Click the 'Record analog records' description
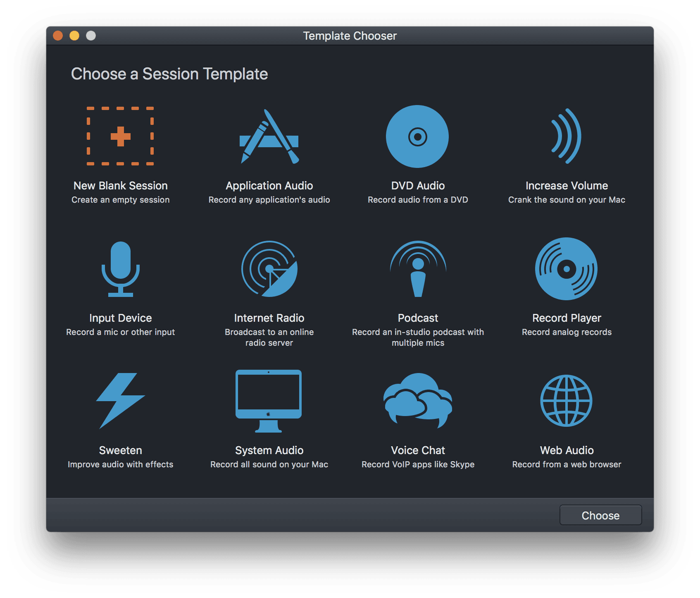Image resolution: width=700 pixels, height=598 pixels. point(567,332)
